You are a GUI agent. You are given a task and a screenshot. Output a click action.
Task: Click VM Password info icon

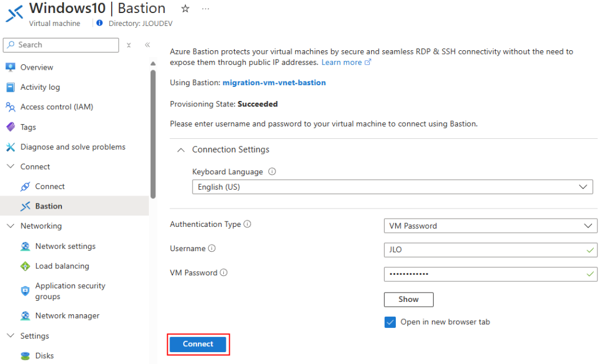(x=224, y=272)
